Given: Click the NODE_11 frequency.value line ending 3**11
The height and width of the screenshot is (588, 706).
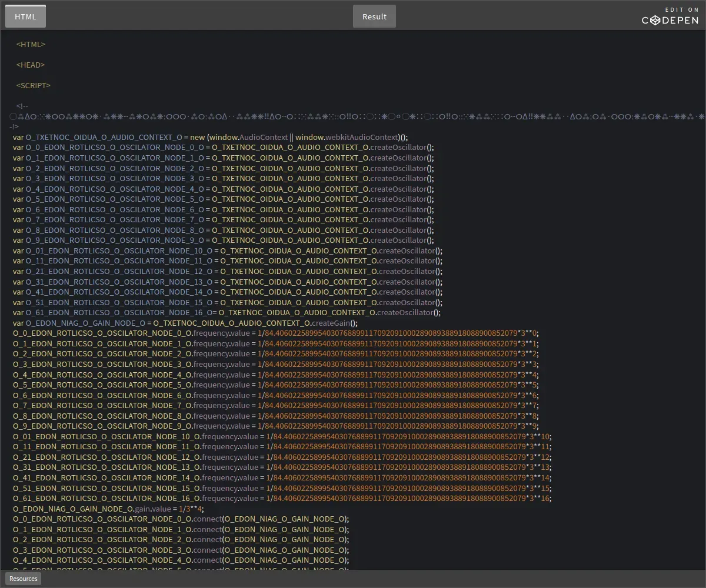Looking at the screenshot, I should click(282, 446).
